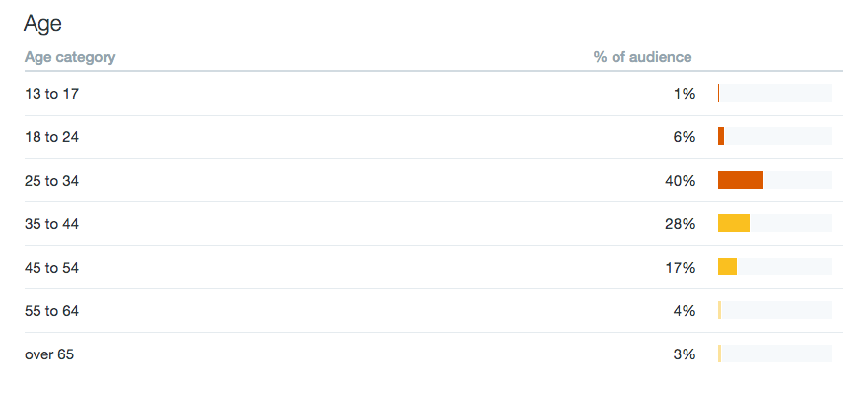Select the 18 to 24 age row
Viewport: 868px width, 393px height.
(x=433, y=137)
